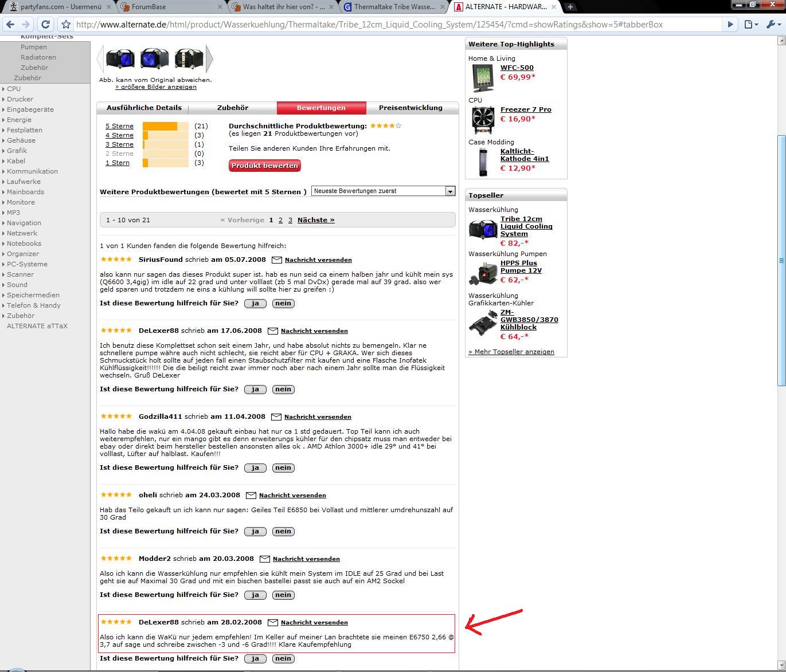
Task: Expand the Mainboards category
Action: pos(25,192)
